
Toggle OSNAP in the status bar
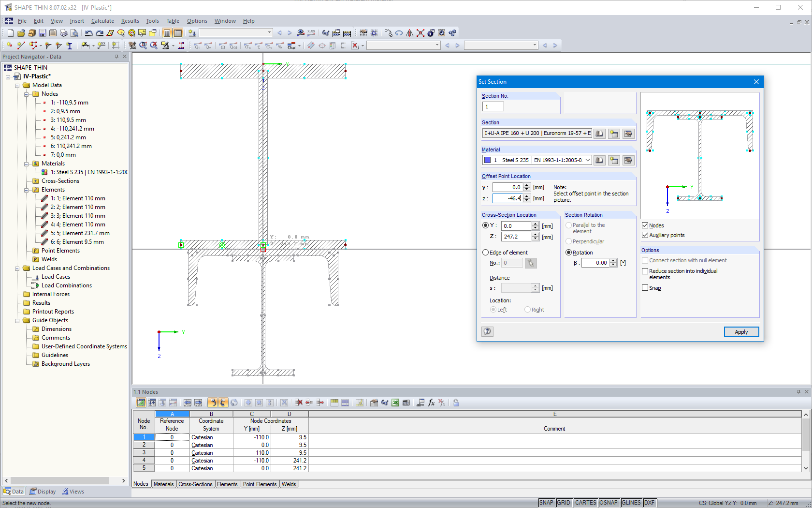click(609, 503)
